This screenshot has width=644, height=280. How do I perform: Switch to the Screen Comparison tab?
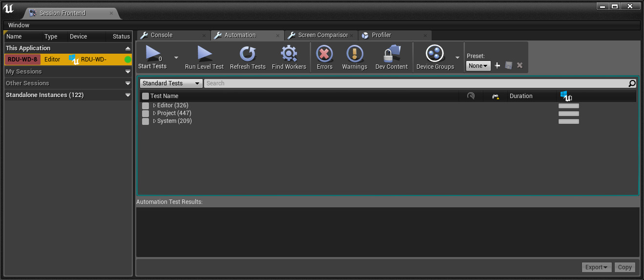click(x=322, y=35)
